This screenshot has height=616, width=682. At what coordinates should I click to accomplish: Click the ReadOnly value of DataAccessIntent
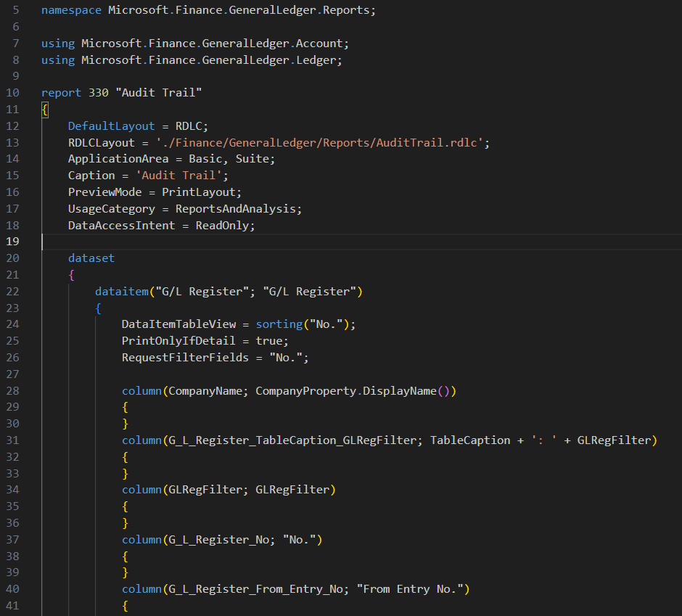click(x=225, y=226)
